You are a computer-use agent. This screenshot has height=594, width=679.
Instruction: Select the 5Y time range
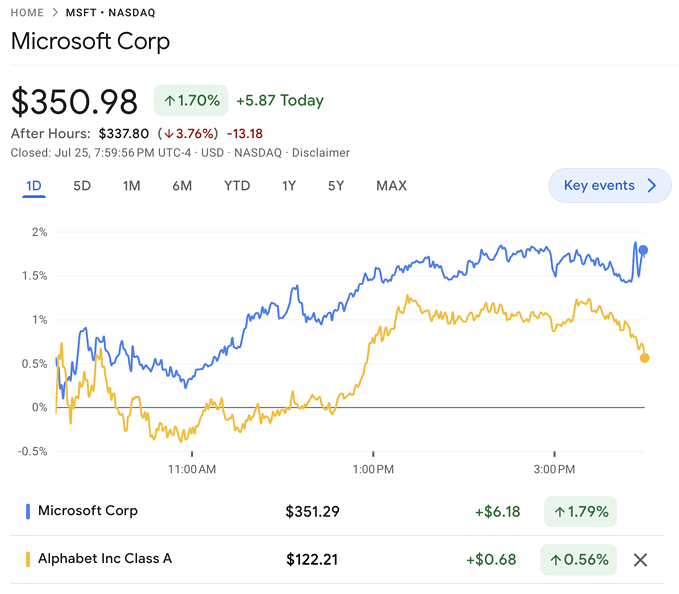pyautogui.click(x=336, y=186)
